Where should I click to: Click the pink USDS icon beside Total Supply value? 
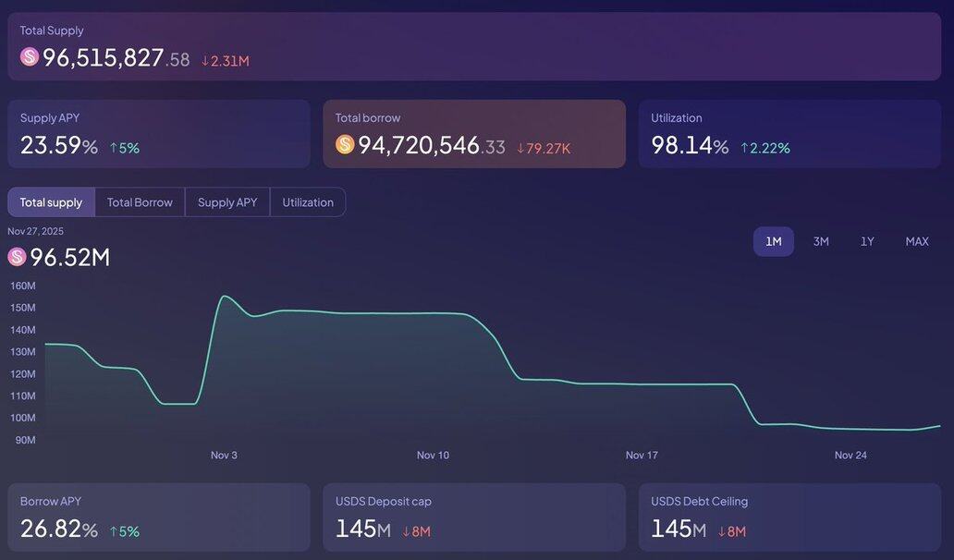[30, 57]
